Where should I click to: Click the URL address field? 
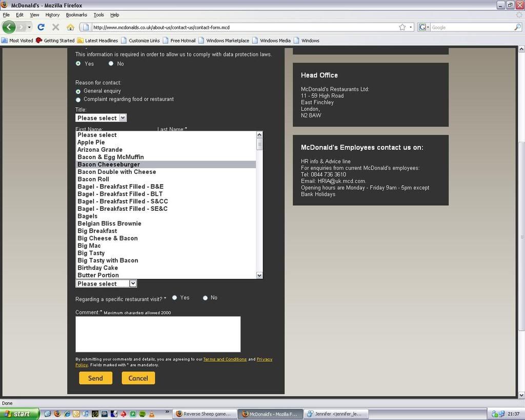point(245,27)
